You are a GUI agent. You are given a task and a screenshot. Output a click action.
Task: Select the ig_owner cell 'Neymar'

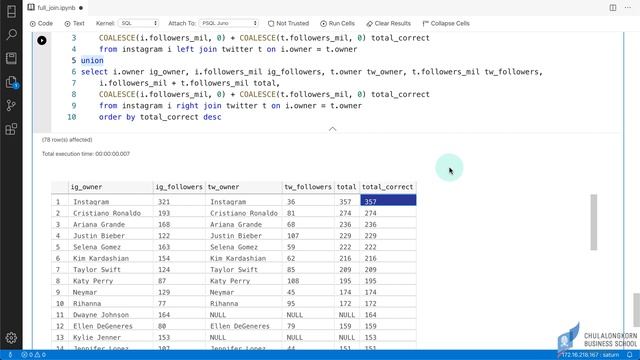pyautogui.click(x=111, y=292)
